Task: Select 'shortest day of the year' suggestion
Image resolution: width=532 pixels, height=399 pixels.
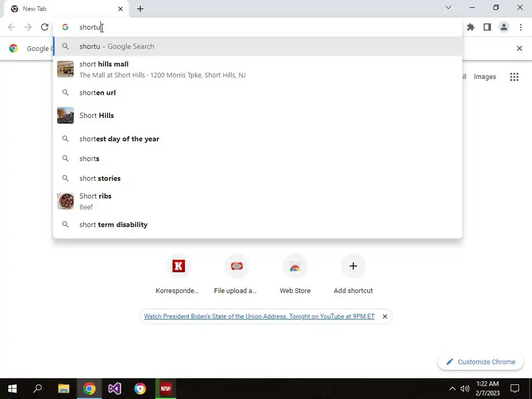Action: tap(258, 139)
